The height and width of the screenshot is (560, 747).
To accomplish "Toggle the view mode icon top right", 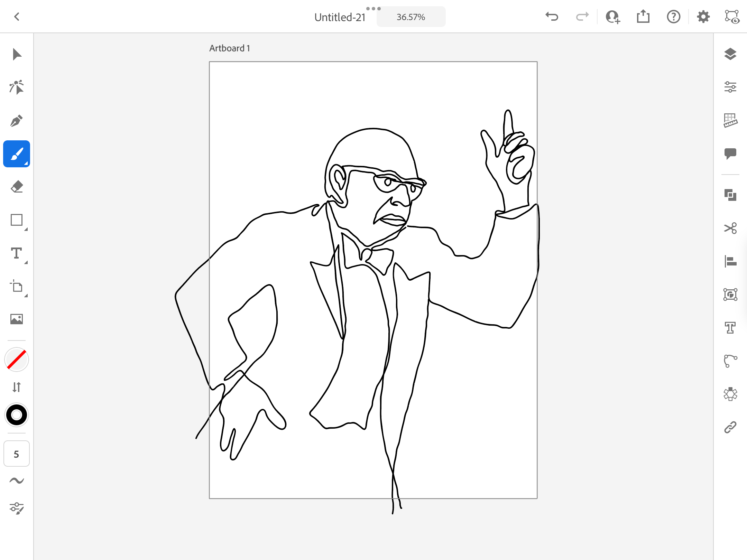I will [x=732, y=17].
